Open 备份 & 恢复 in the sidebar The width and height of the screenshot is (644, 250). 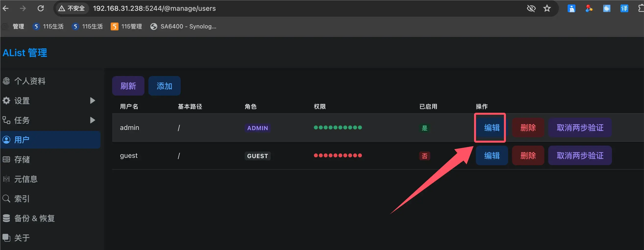coord(50,218)
